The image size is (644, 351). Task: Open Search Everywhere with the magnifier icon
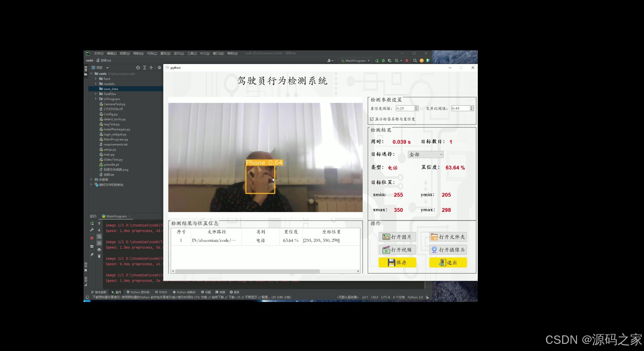point(415,61)
